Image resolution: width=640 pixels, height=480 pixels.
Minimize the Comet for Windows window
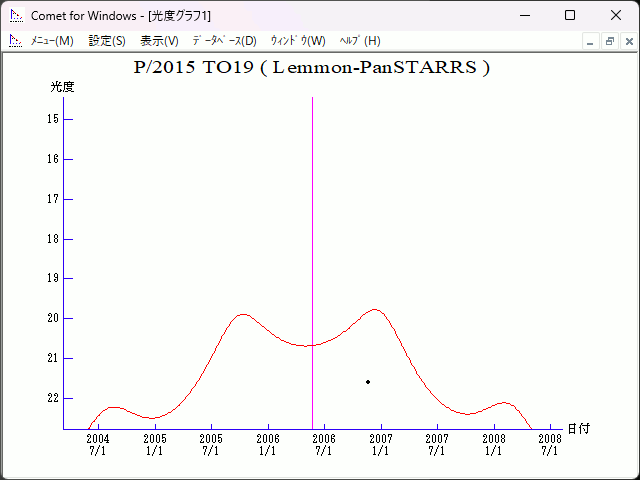point(524,15)
